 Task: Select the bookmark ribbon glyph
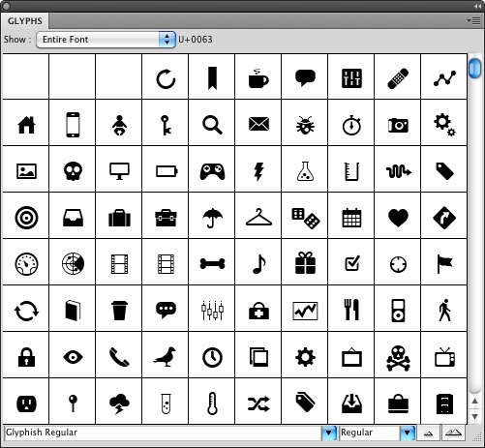tap(212, 78)
